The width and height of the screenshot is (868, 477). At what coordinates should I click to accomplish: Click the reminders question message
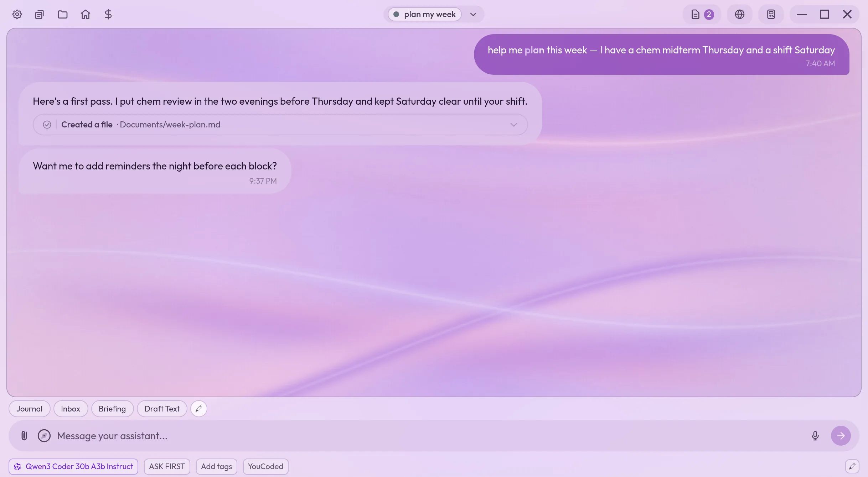click(155, 171)
